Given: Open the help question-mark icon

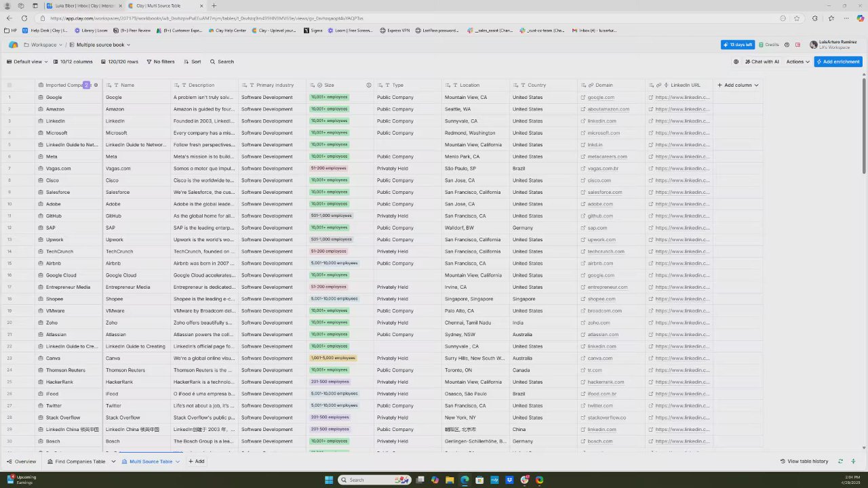Looking at the screenshot, I should tap(787, 45).
